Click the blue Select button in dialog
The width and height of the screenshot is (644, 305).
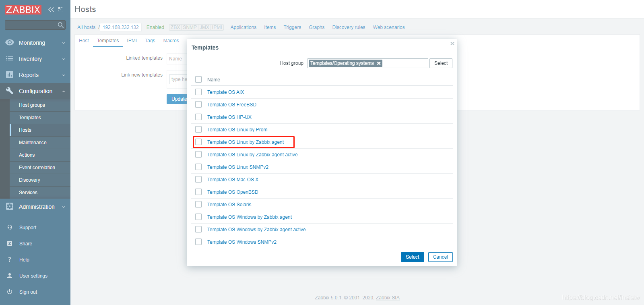413,257
